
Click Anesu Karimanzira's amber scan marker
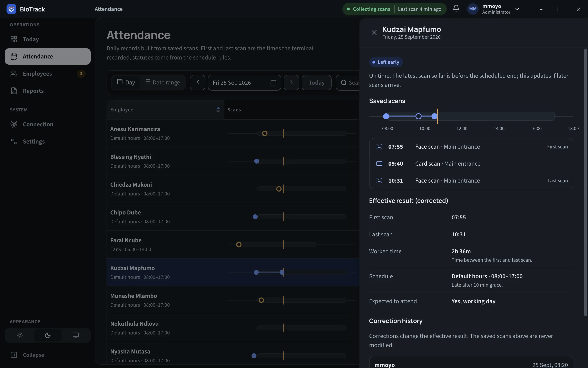265,133
